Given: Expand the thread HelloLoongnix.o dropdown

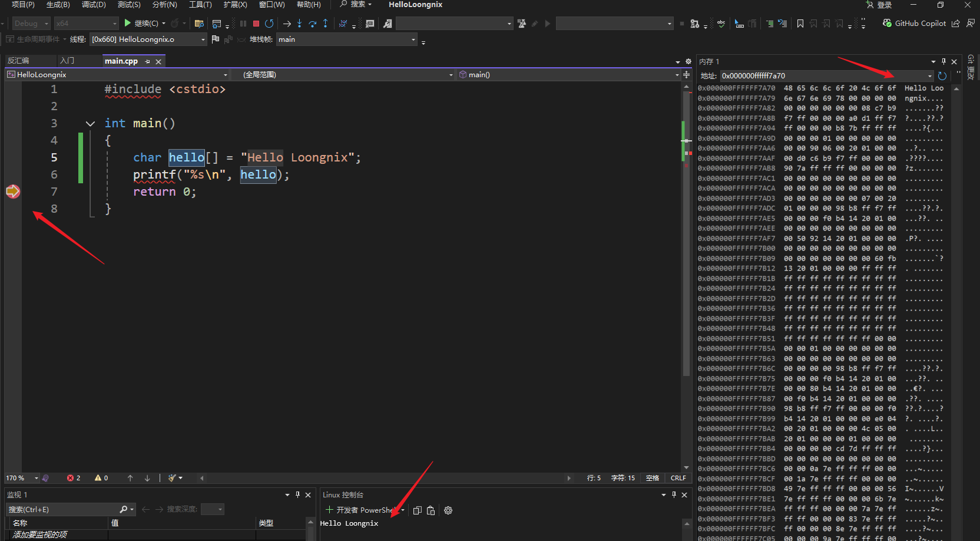Looking at the screenshot, I should [203, 39].
